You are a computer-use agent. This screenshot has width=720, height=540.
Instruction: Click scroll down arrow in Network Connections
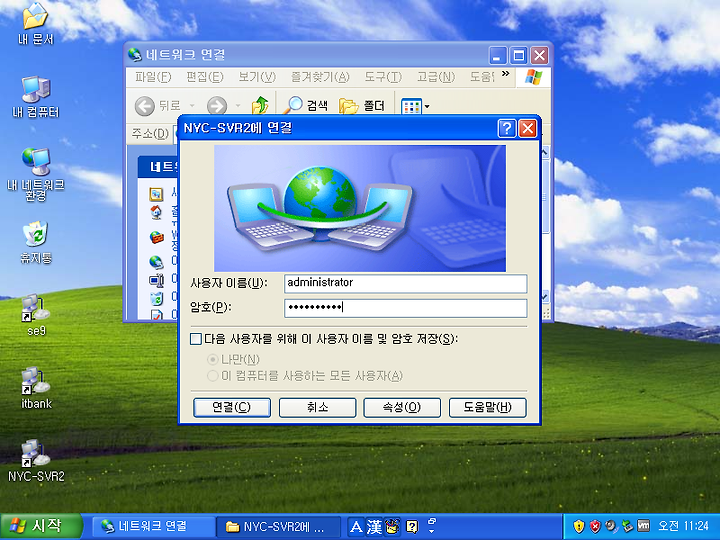click(545, 297)
